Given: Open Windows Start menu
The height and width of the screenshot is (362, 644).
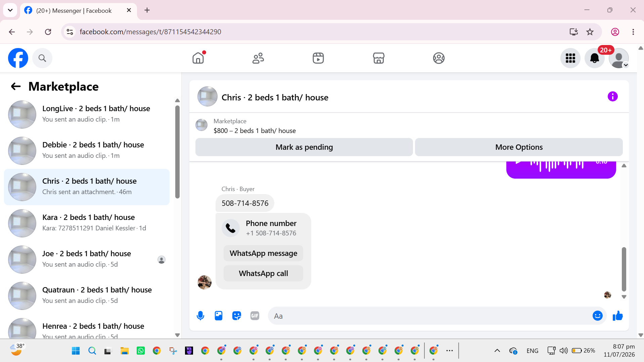Looking at the screenshot, I should 76,351.
